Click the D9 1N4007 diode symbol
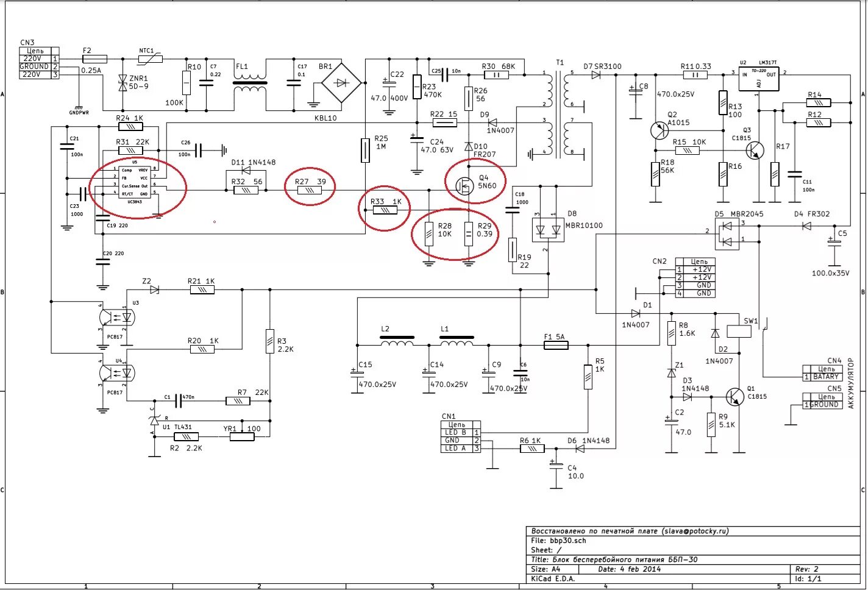 coord(493,123)
